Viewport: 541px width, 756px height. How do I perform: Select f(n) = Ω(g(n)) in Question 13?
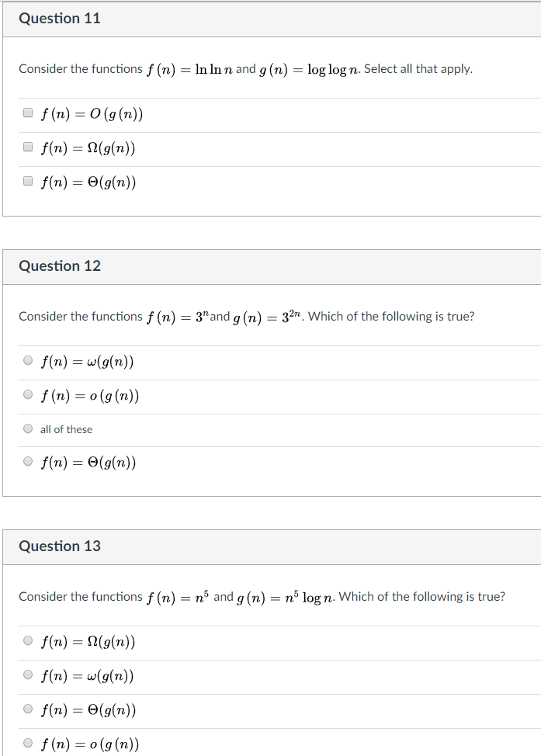coord(27,640)
